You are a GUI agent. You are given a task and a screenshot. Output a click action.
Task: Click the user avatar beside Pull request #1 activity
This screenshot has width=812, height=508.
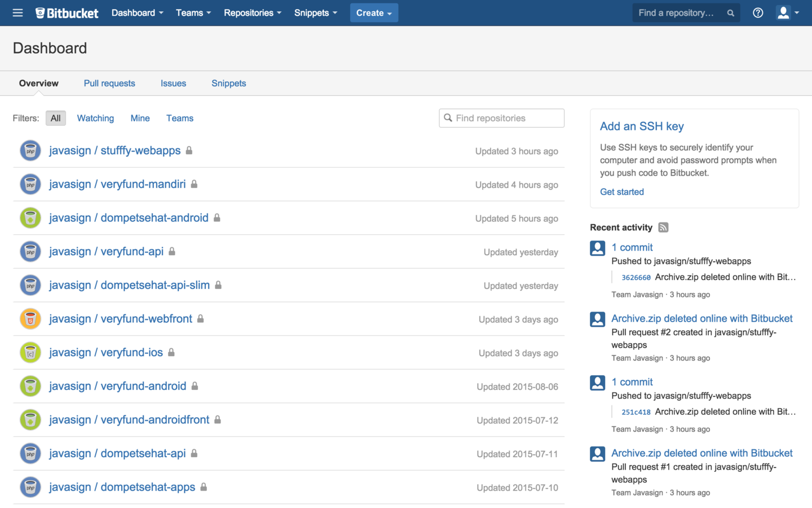(598, 454)
